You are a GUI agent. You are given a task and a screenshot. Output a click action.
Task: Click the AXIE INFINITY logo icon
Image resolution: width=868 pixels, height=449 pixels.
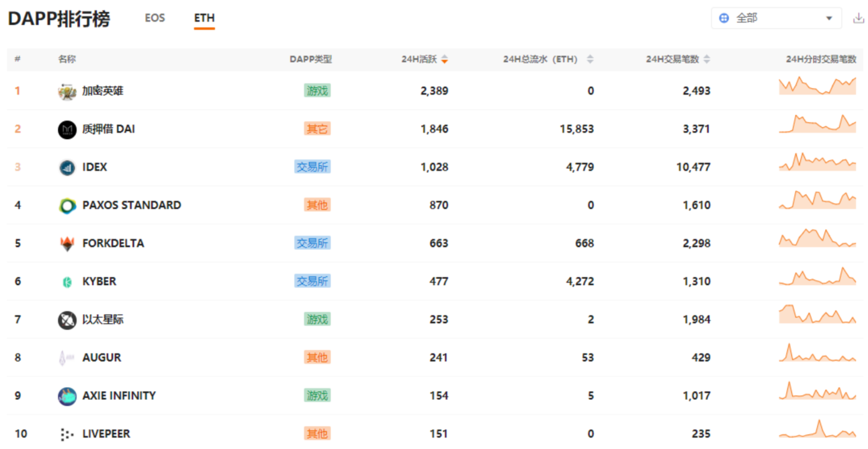[x=67, y=396]
